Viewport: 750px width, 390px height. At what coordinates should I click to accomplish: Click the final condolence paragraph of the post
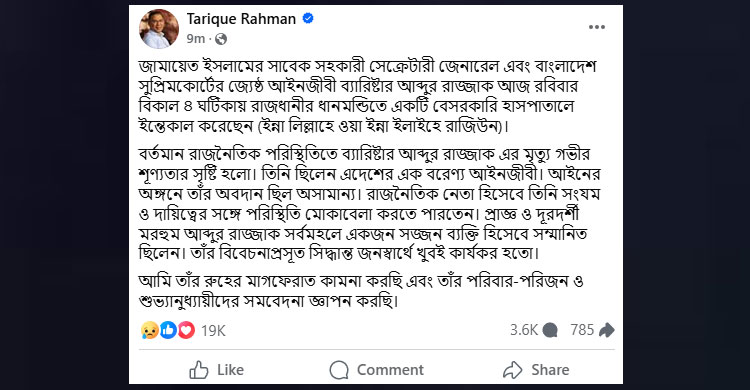pyautogui.click(x=361, y=291)
